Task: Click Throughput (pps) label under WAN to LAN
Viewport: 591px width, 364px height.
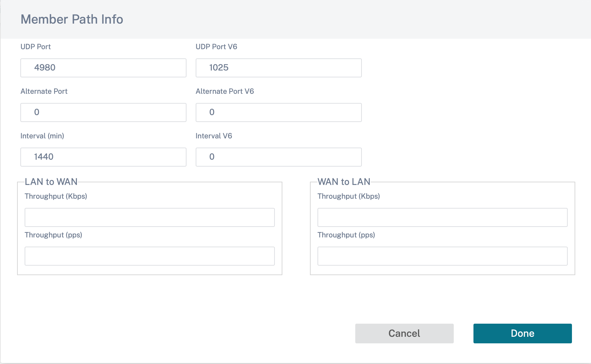Action: (346, 235)
